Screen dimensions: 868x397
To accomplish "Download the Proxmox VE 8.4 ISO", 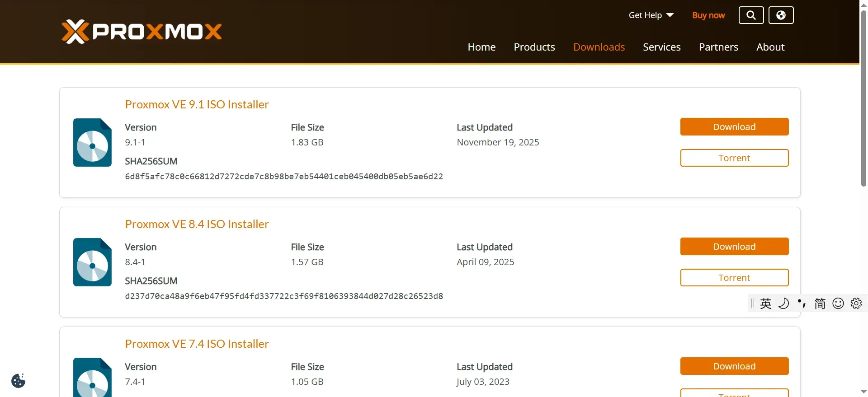I will point(734,247).
